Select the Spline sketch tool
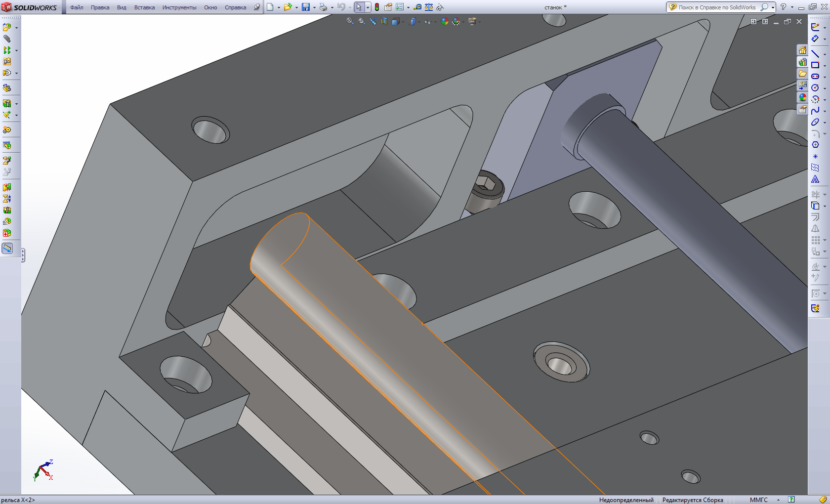 pyautogui.click(x=815, y=111)
